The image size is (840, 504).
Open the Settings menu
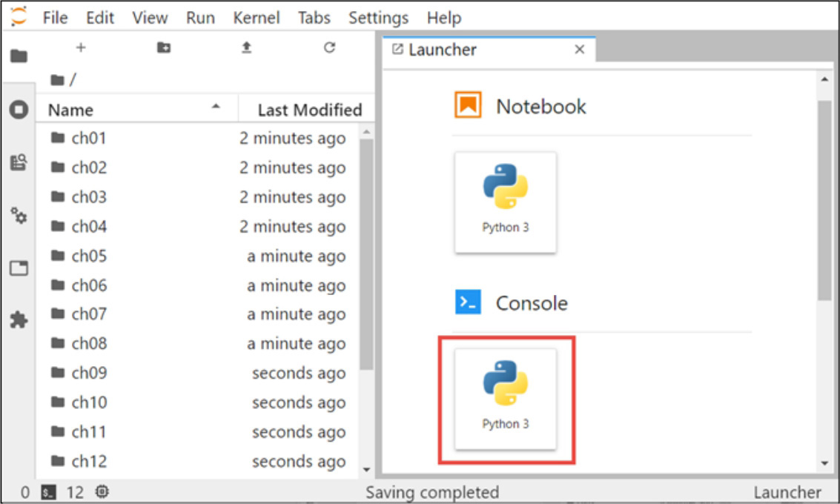tap(378, 18)
